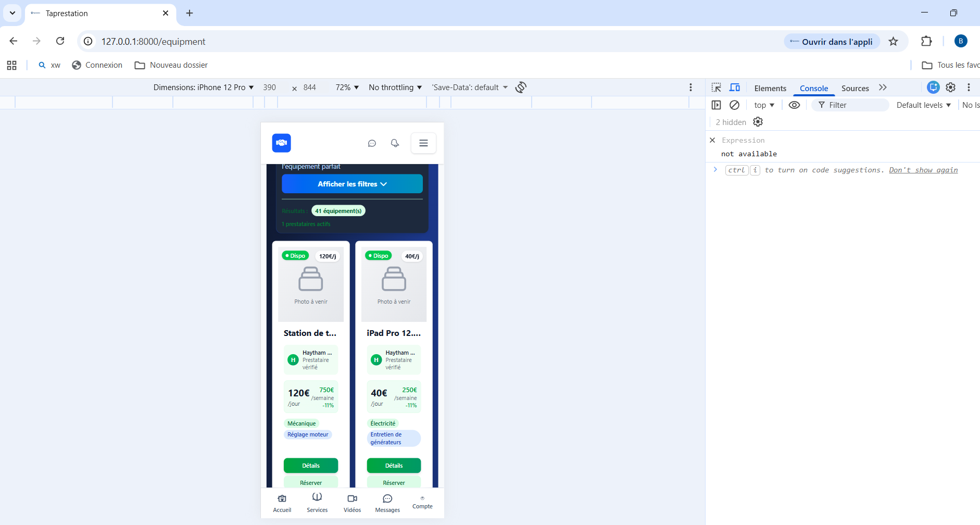Viewport: 980px width, 525px height.
Task: Click the inspect element picker icon
Action: pyautogui.click(x=717, y=87)
